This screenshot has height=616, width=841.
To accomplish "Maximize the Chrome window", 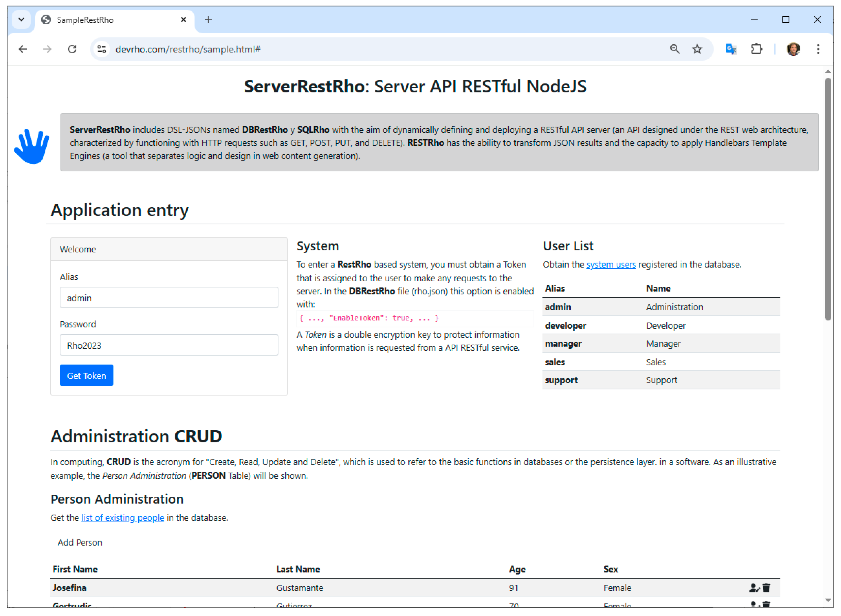I will [x=785, y=19].
